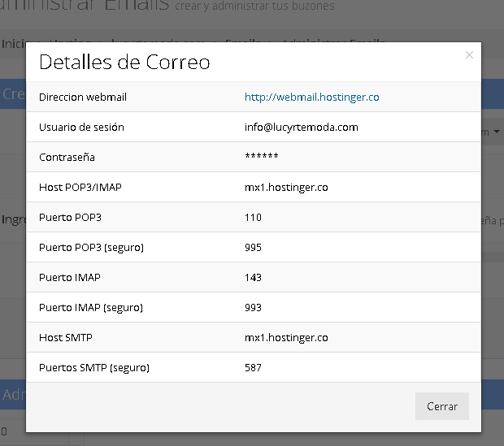Click the Puerto POP3 value 110
The image size is (504, 446).
click(253, 218)
